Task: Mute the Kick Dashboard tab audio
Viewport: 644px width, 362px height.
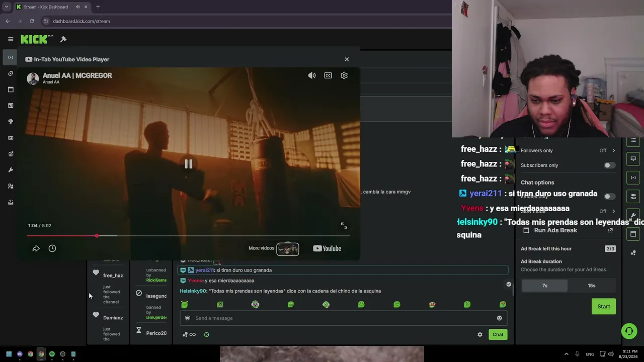Action: [x=77, y=7]
